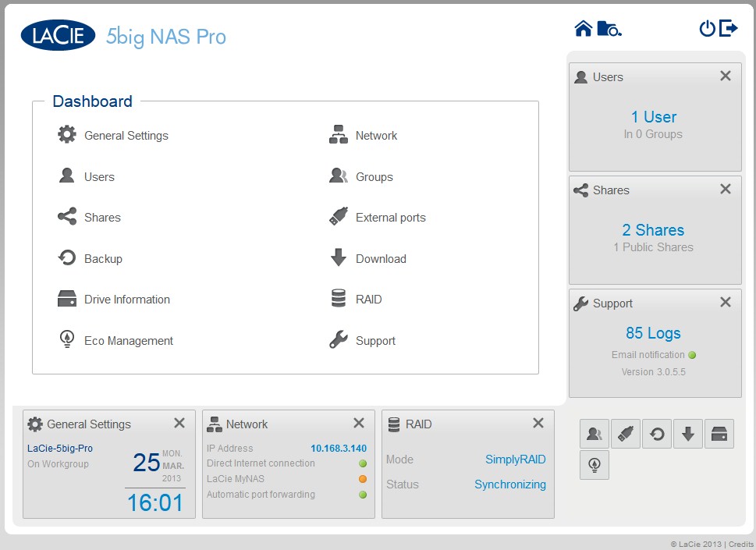Open Backup via the circular arrow shortcut icon
Viewport: 756px width, 550px height.
click(656, 433)
